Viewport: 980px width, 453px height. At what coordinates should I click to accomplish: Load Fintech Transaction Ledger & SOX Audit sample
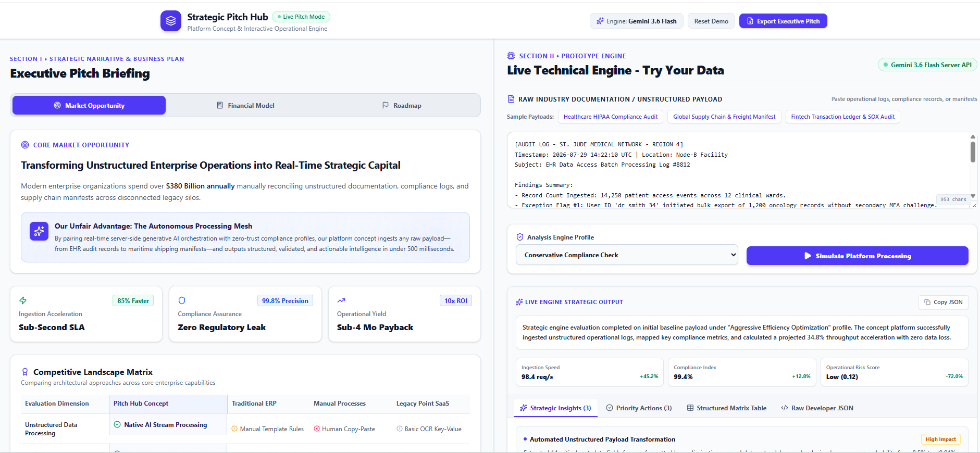tap(842, 117)
